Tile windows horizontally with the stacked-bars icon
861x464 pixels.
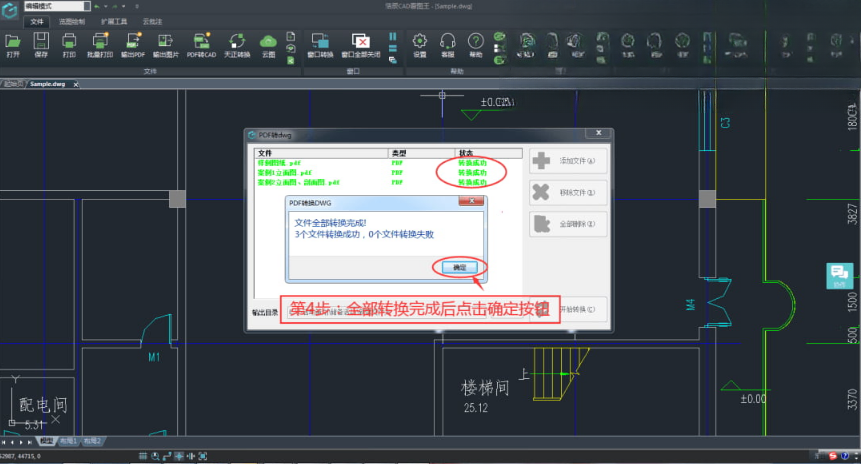pos(393,48)
